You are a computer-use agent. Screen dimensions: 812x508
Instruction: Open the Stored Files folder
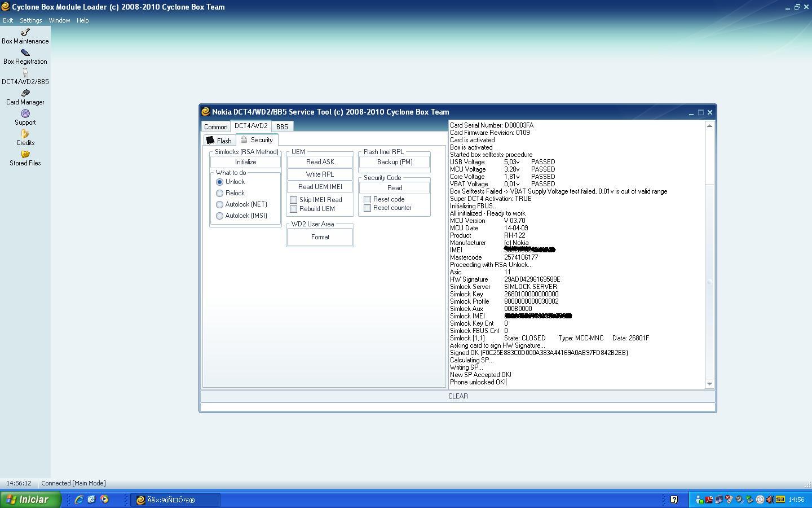tap(25, 159)
